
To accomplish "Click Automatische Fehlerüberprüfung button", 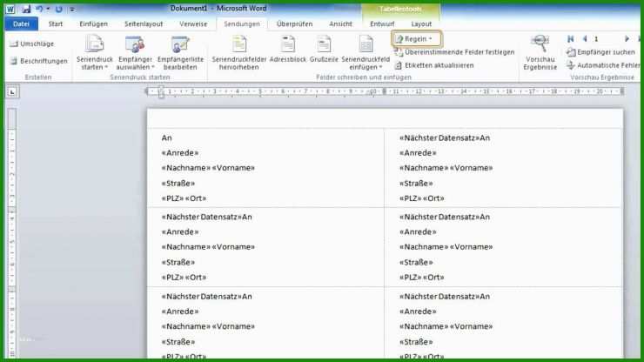I will coord(603,65).
